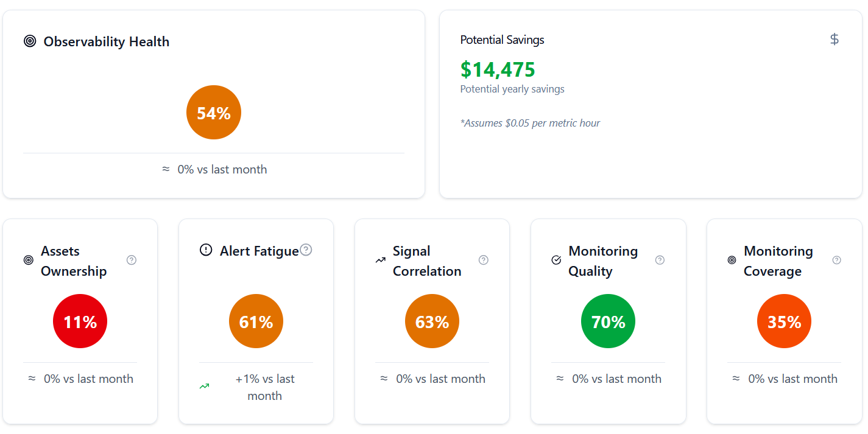
Task: Click the Assets Ownership target icon
Action: [x=29, y=260]
